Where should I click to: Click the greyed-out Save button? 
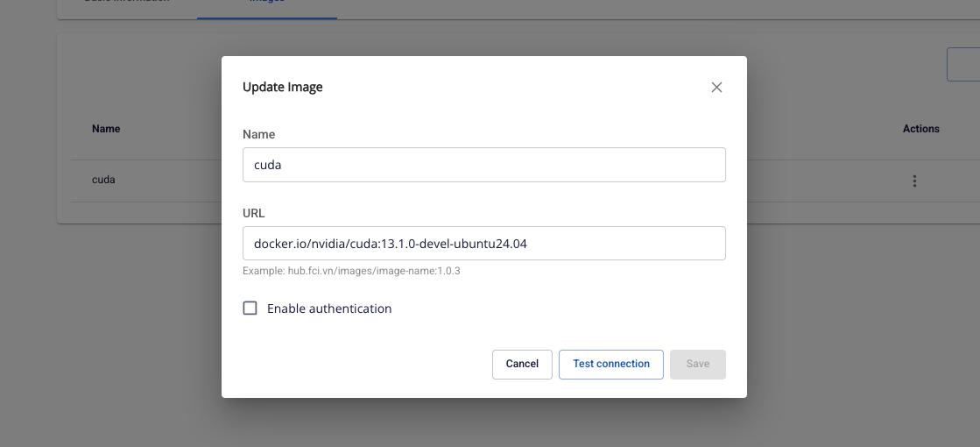coord(697,364)
